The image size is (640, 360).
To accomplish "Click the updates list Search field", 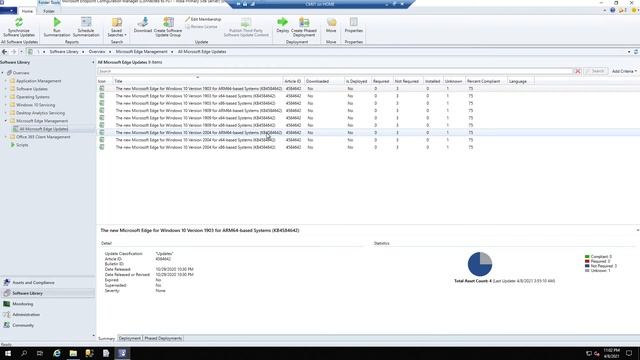I will (x=335, y=71).
